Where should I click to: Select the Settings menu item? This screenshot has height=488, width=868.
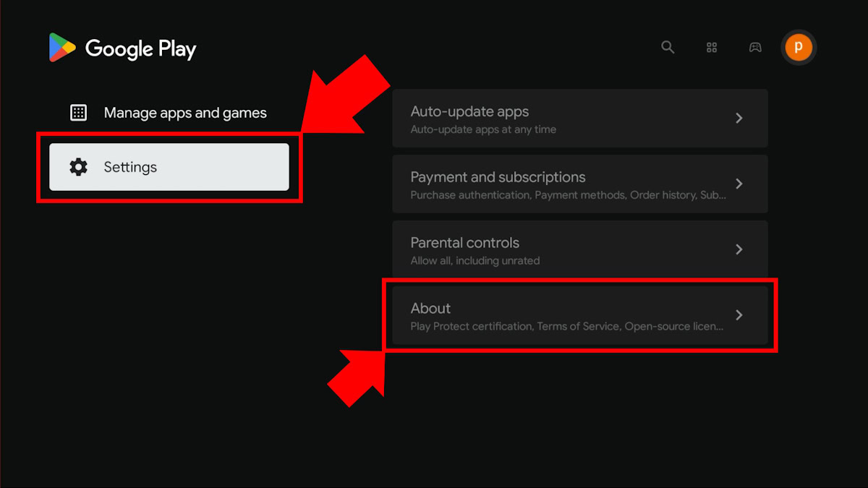pos(169,167)
